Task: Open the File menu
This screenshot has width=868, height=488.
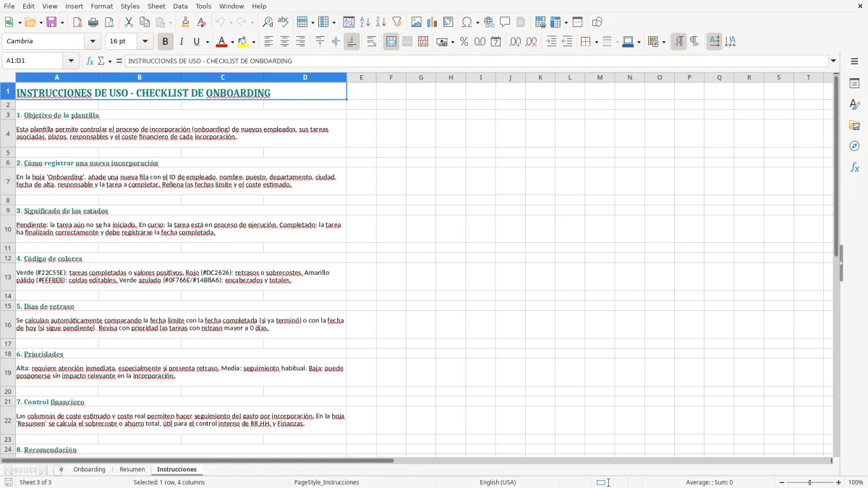Action: pyautogui.click(x=9, y=6)
